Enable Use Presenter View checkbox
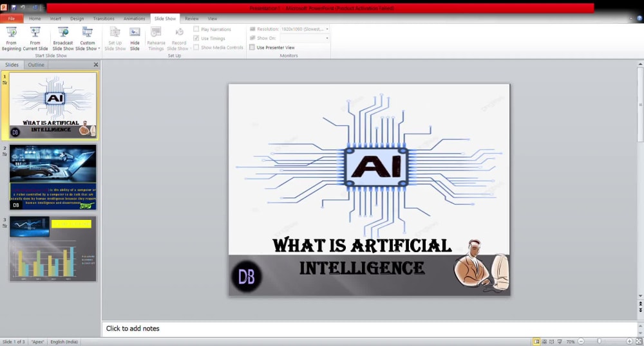The image size is (644, 346). [252, 47]
